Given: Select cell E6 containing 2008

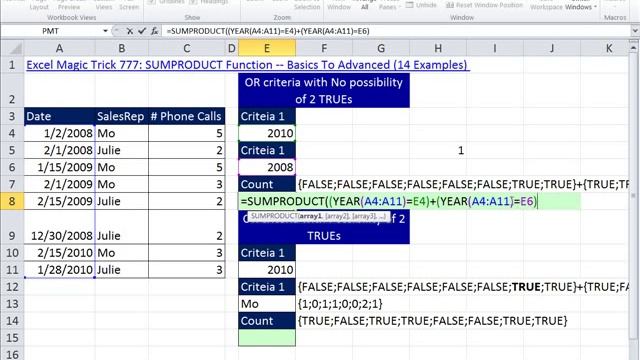Looking at the screenshot, I should click(267, 167).
